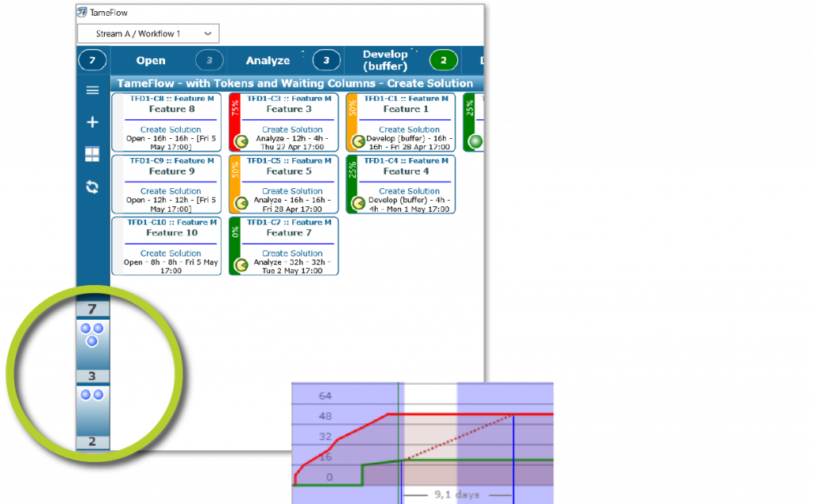Image resolution: width=813 pixels, height=504 pixels.
Task: Open the Stream A / Workflow 1 dropdown
Action: coord(148,33)
